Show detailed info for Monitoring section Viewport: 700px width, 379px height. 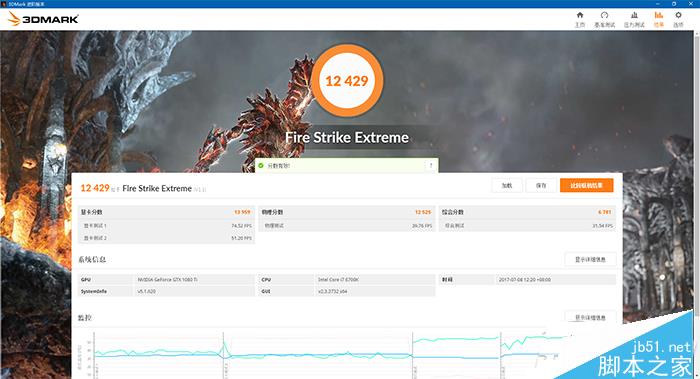pyautogui.click(x=590, y=317)
